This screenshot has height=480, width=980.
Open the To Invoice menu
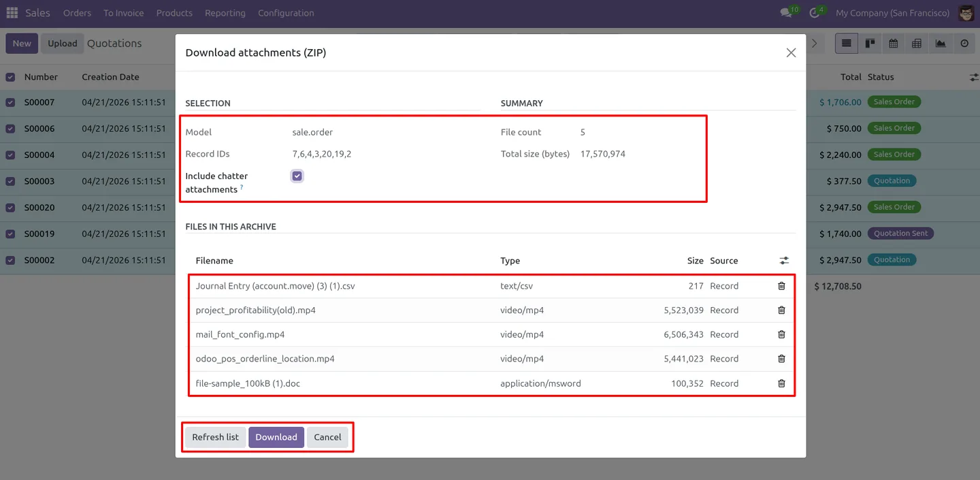click(x=123, y=13)
